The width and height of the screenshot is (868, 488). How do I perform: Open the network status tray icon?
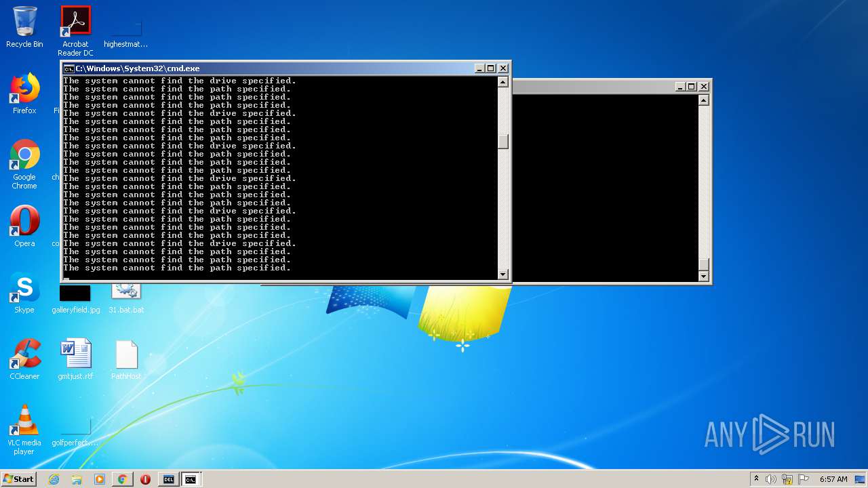tap(787, 479)
